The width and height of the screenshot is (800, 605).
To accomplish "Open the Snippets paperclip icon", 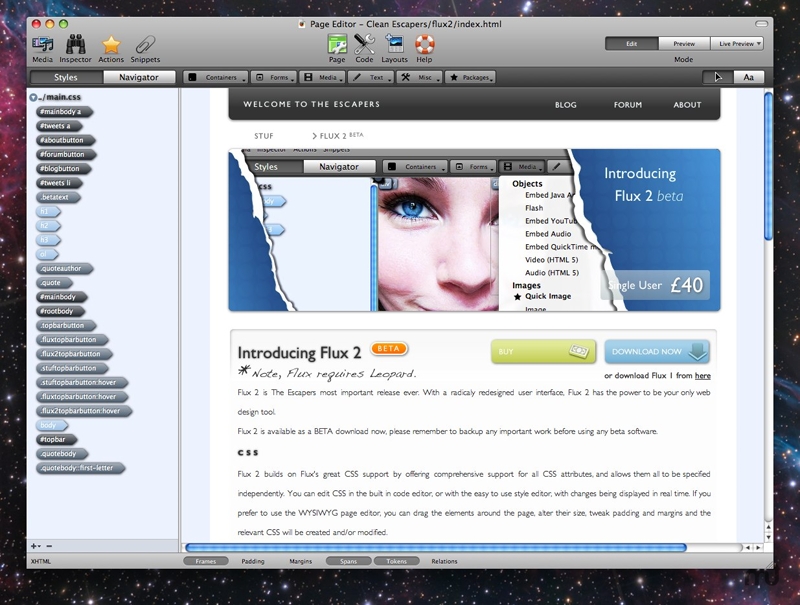I will pyautogui.click(x=145, y=48).
